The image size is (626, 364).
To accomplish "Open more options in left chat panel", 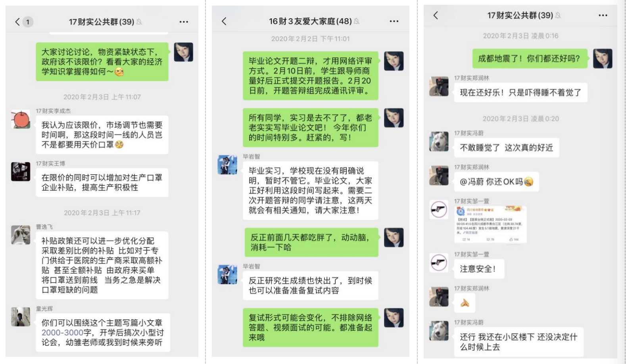I will pos(184,22).
